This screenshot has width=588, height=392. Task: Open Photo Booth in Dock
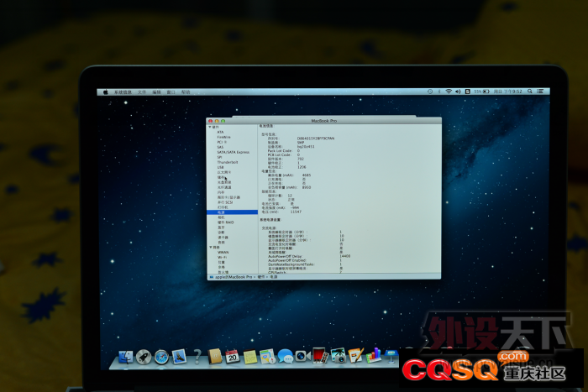pyautogui.click(x=320, y=356)
